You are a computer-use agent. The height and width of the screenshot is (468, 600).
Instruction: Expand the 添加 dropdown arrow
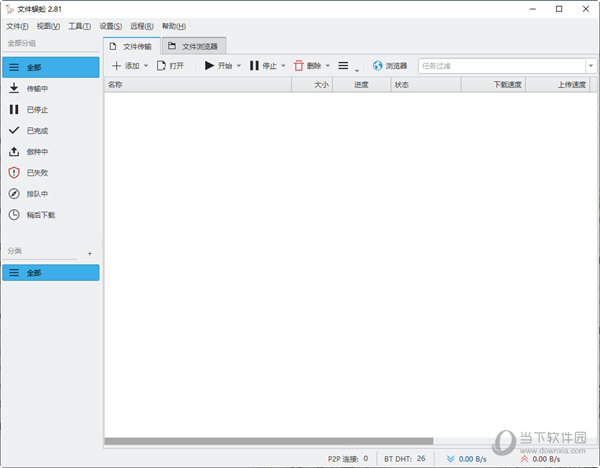[146, 66]
